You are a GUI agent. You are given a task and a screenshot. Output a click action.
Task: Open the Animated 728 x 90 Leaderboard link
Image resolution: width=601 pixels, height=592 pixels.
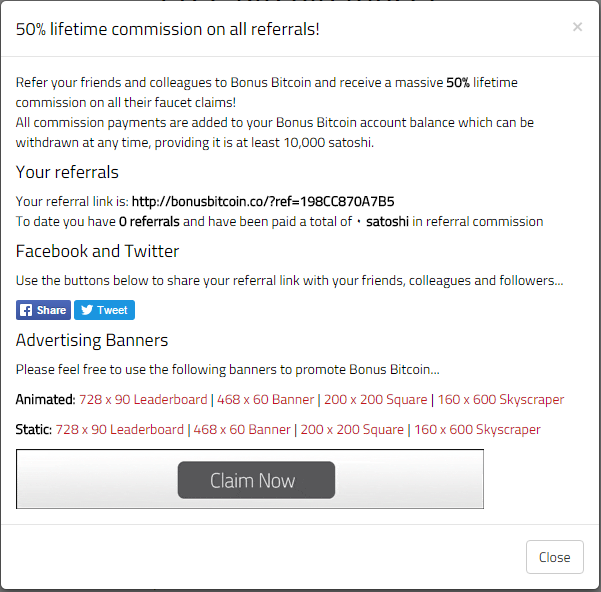tap(143, 400)
